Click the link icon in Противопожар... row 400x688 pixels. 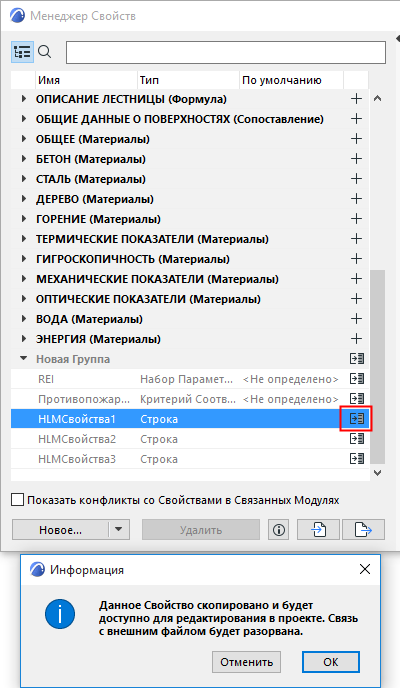point(357,398)
